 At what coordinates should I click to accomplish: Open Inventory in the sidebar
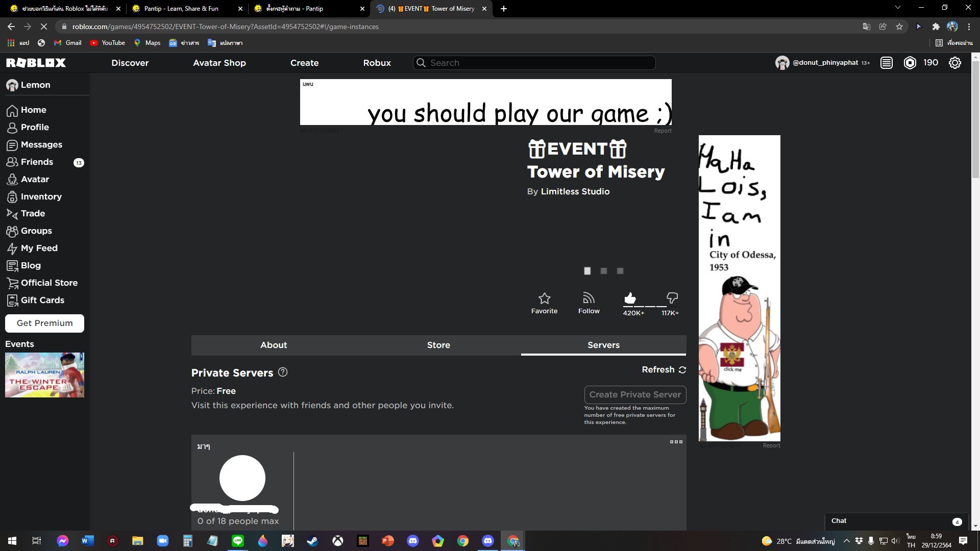[34, 196]
